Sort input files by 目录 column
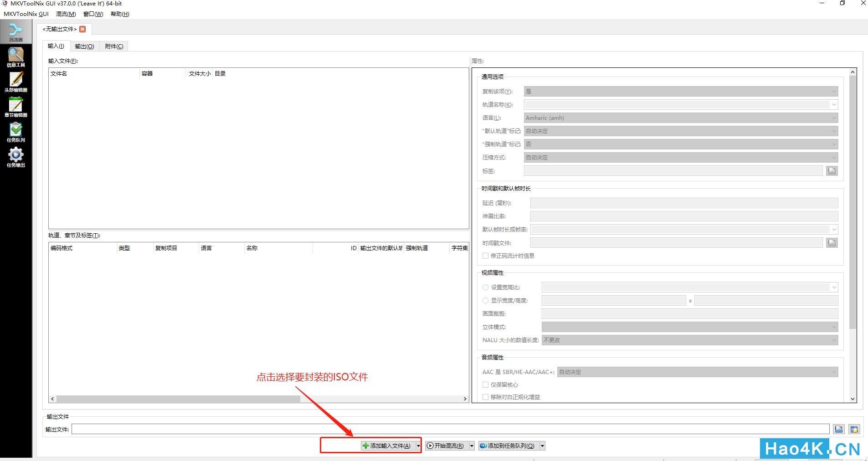 (341, 74)
